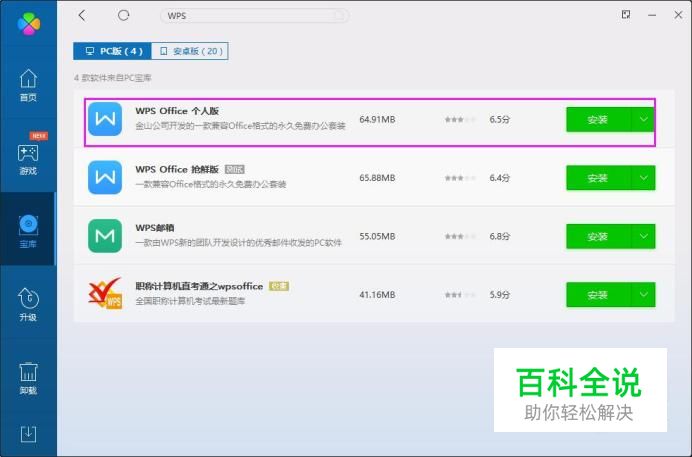Image resolution: width=692 pixels, height=457 pixels.
Task: Click the 6.8分 score text
Action: point(500,236)
